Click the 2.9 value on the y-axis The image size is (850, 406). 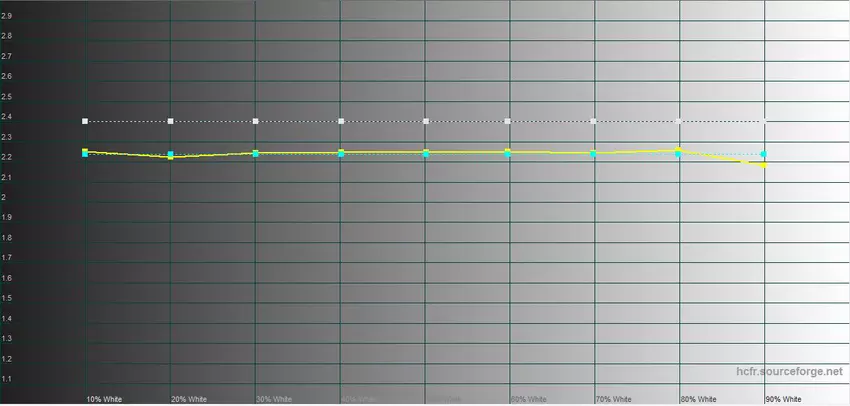(x=7, y=16)
